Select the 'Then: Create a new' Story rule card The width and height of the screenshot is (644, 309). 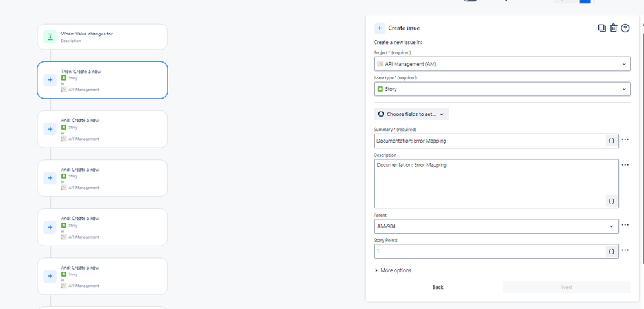click(x=102, y=80)
